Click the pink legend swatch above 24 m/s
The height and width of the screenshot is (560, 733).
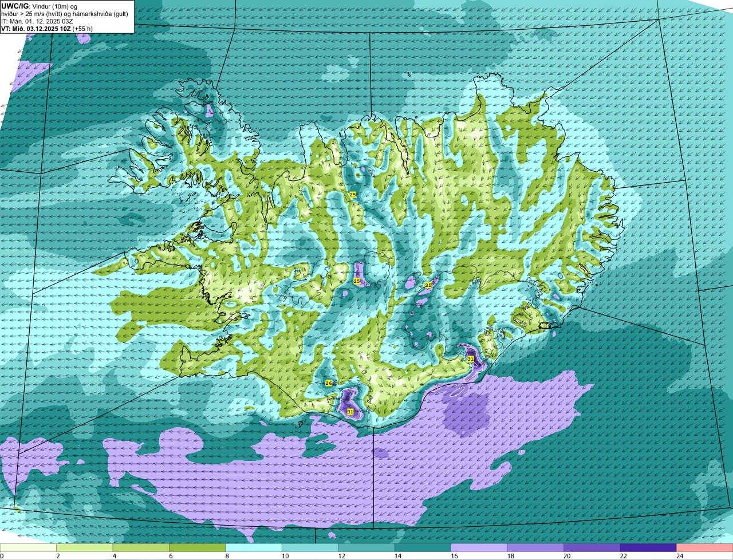(x=704, y=548)
